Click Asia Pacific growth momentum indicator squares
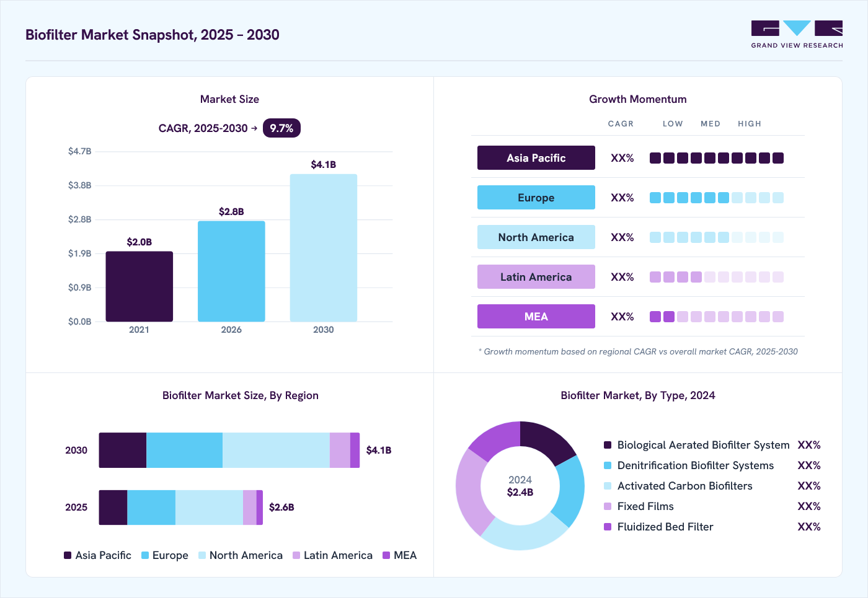This screenshot has height=598, width=868. (717, 158)
